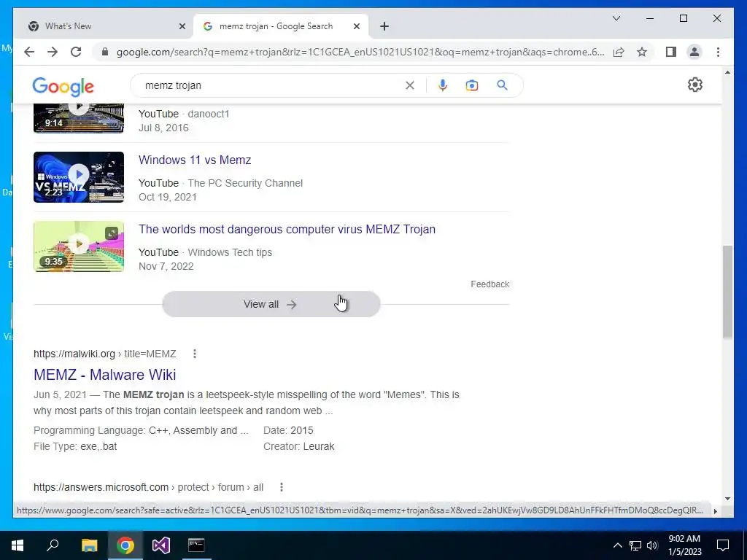Share this page from the address bar
The image size is (747, 560).
(619, 52)
